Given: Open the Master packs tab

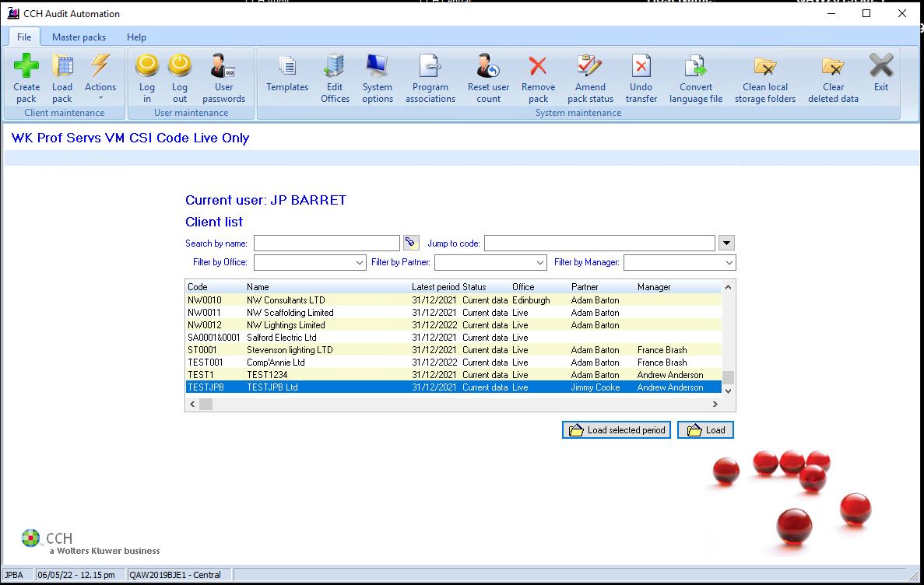Looking at the screenshot, I should [x=79, y=37].
